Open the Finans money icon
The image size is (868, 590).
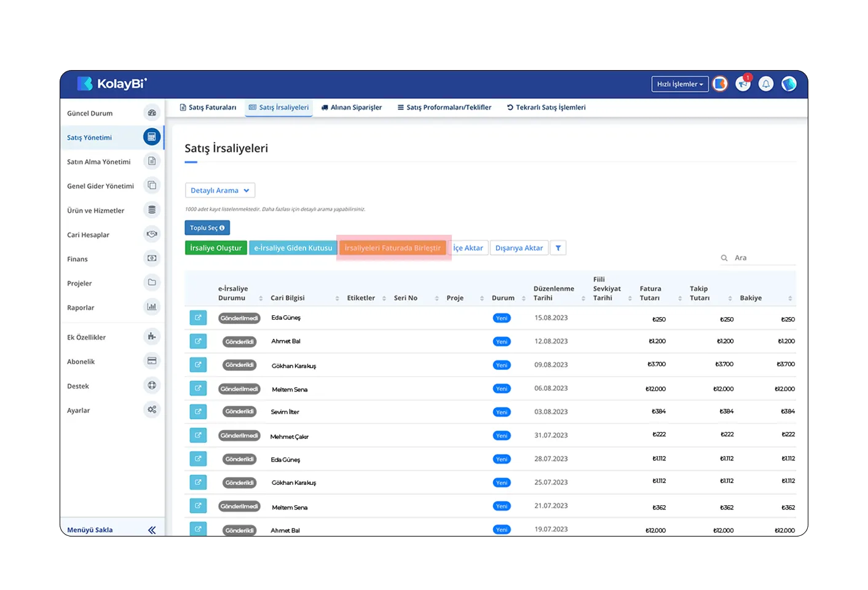(152, 259)
